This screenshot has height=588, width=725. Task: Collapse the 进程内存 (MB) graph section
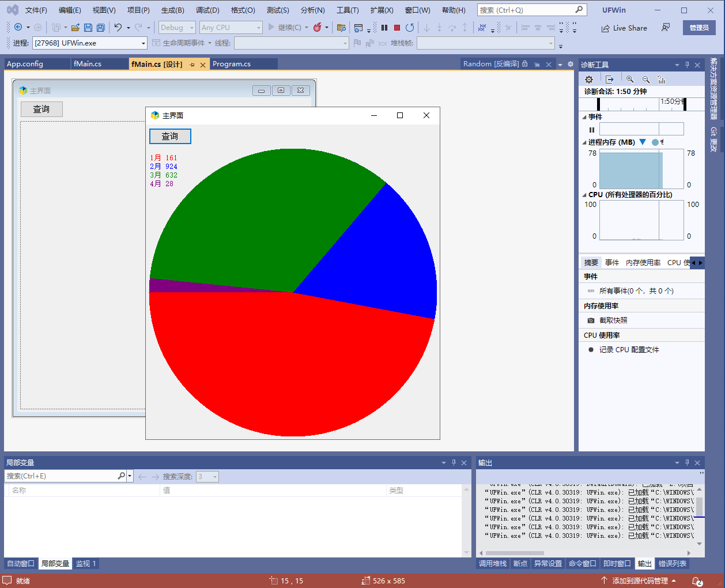[x=584, y=142]
